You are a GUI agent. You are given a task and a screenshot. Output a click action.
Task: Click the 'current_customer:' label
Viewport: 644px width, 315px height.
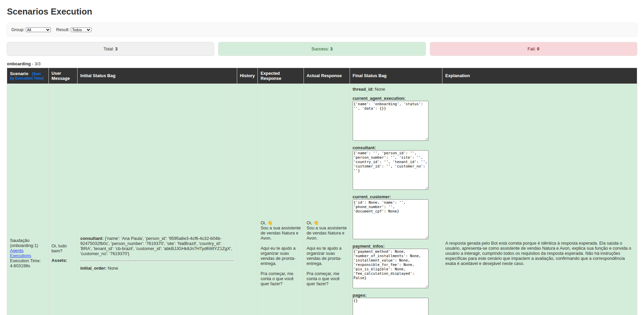coord(372,197)
